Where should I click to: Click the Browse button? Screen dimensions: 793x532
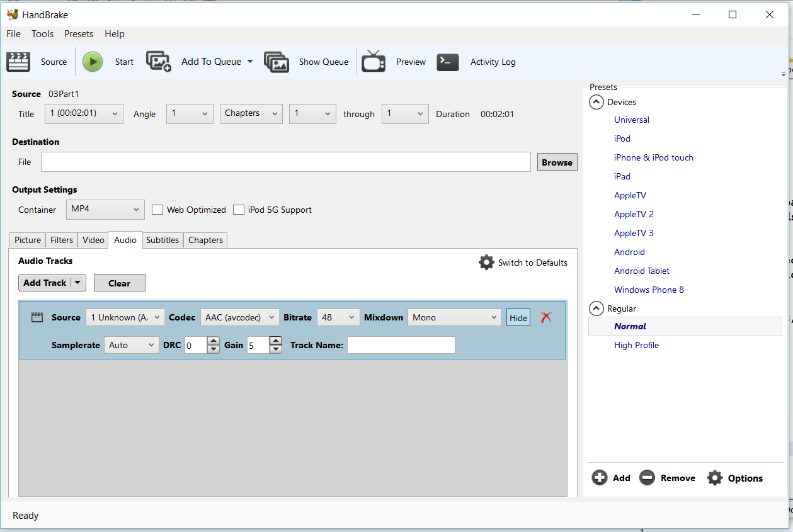tap(557, 162)
